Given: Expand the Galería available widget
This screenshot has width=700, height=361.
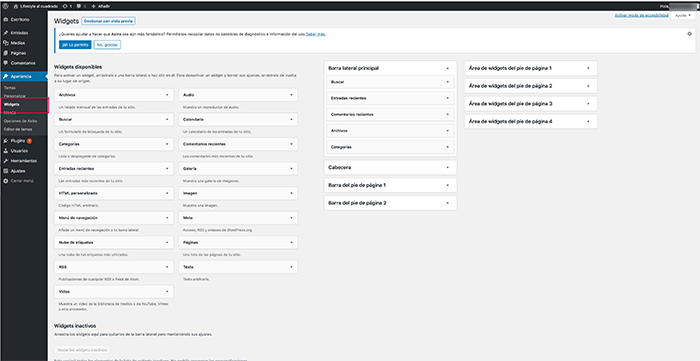Looking at the screenshot, I should coord(292,169).
